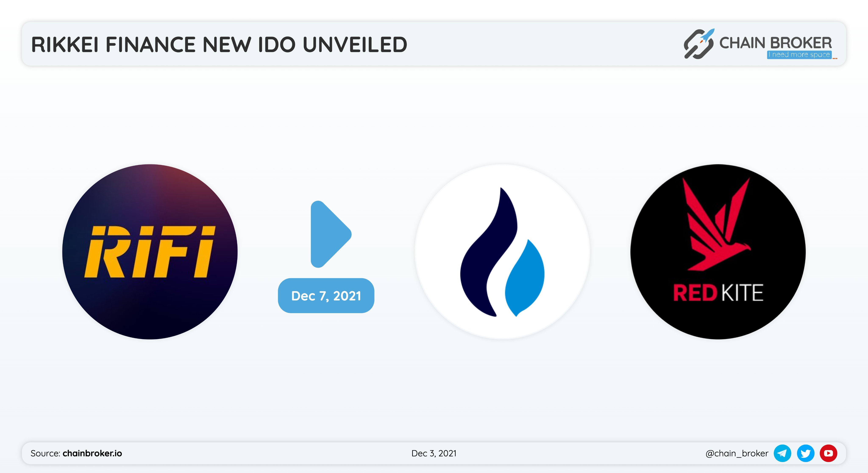
Task: Click the Huobi flame logo
Action: [502, 252]
